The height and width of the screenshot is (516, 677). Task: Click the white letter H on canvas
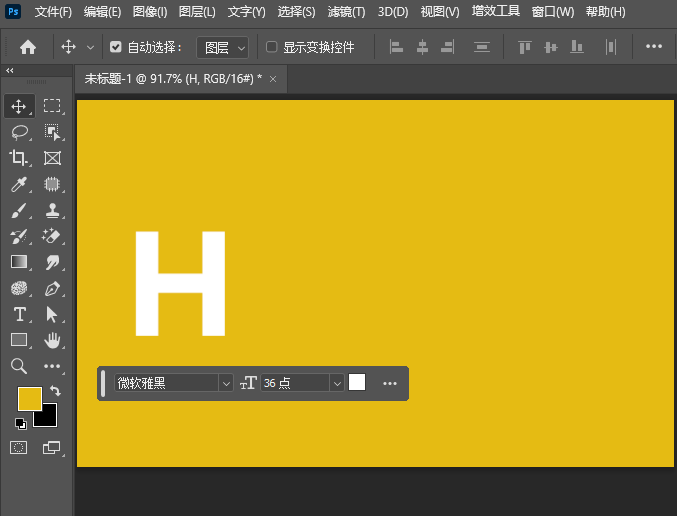[x=180, y=283]
